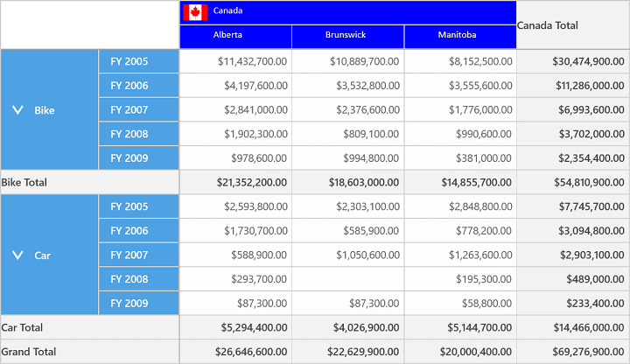Select FY 2006 header under Car
This screenshot has width=630, height=364.
point(138,231)
